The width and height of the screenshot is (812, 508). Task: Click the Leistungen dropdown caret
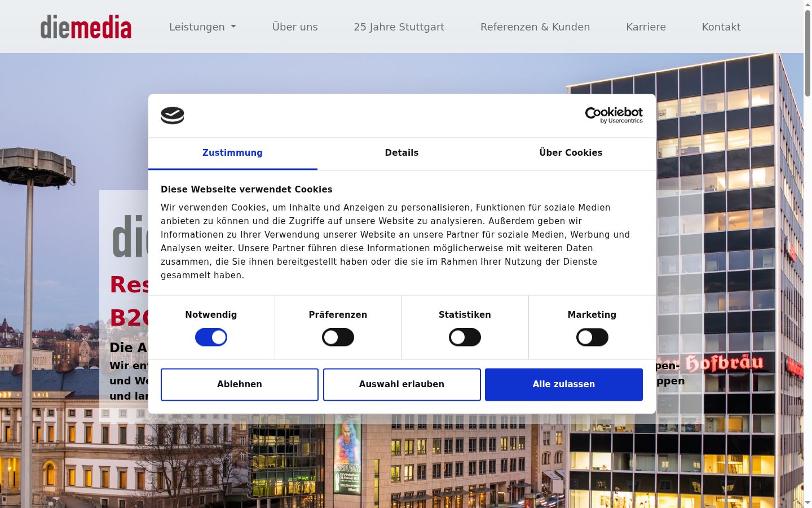coord(233,27)
